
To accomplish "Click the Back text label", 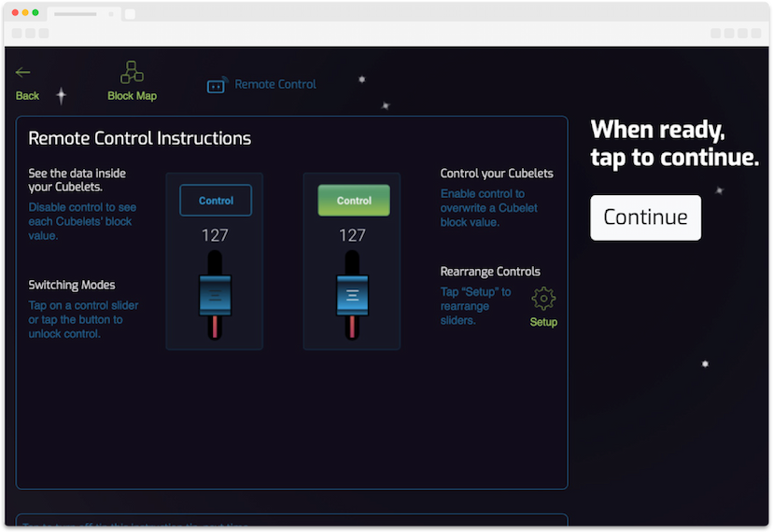I will click(28, 96).
